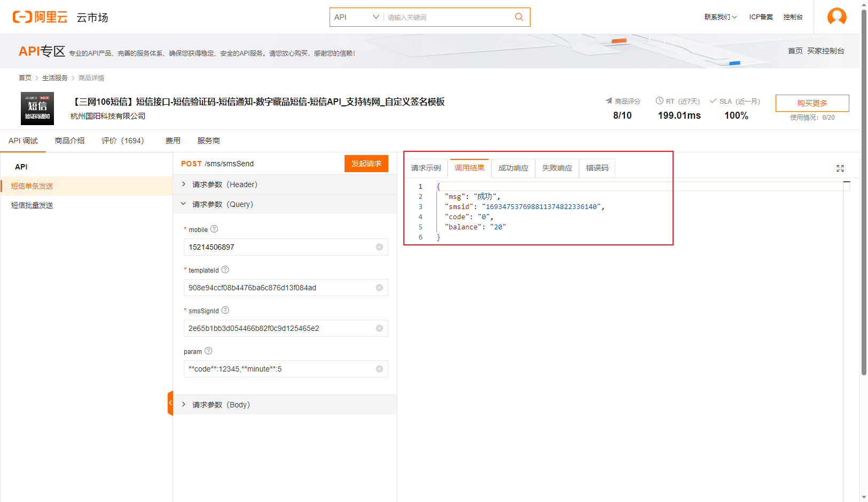Click the Alibaba Cloud logo

(x=40, y=17)
